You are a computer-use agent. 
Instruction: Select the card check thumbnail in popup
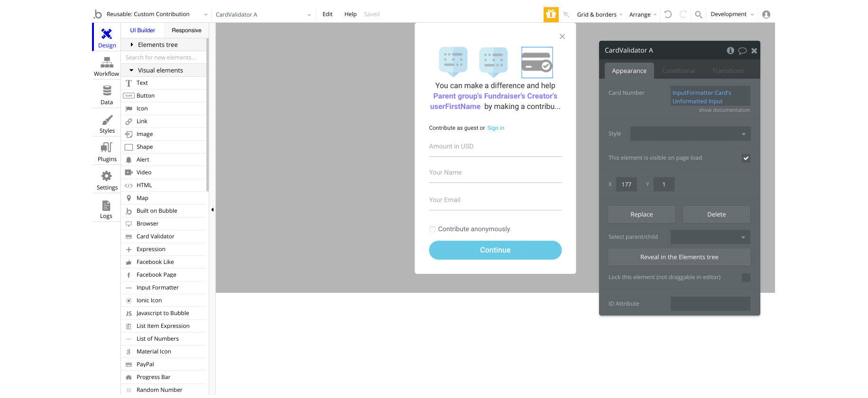tap(537, 62)
